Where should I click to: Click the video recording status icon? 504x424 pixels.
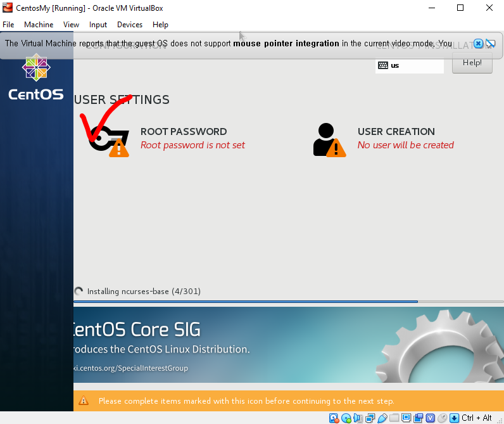point(419,418)
